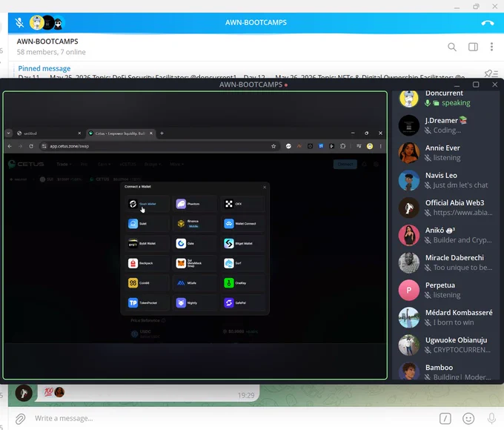Expand the More menu on Cetus
This screenshot has width=504, height=430.
pos(176,164)
